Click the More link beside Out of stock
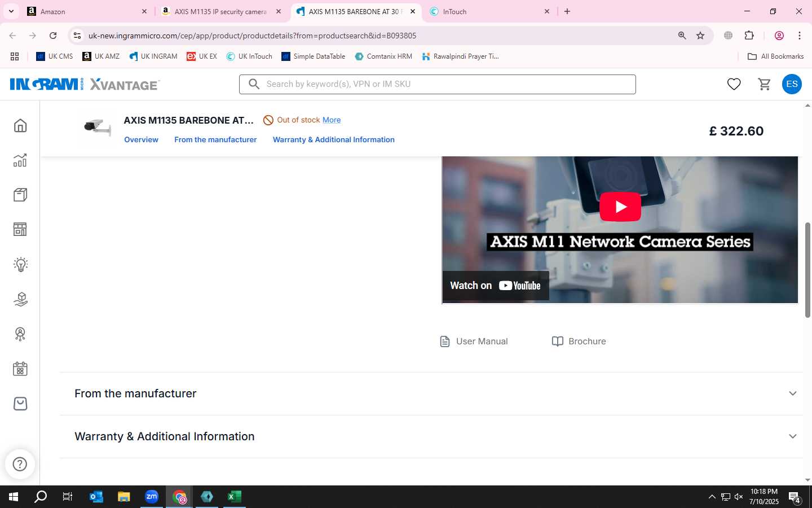812x508 pixels. (332, 120)
